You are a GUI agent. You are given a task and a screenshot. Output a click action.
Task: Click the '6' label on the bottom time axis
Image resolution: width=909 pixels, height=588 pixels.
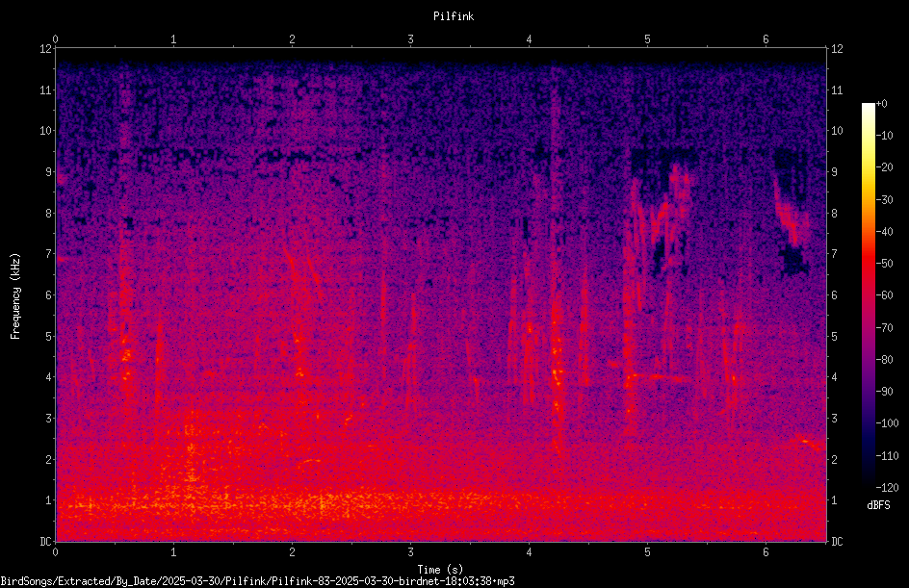766,552
